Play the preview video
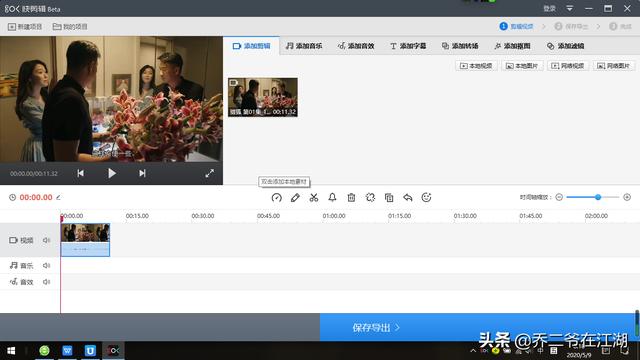The width and height of the screenshot is (640, 360). click(111, 173)
